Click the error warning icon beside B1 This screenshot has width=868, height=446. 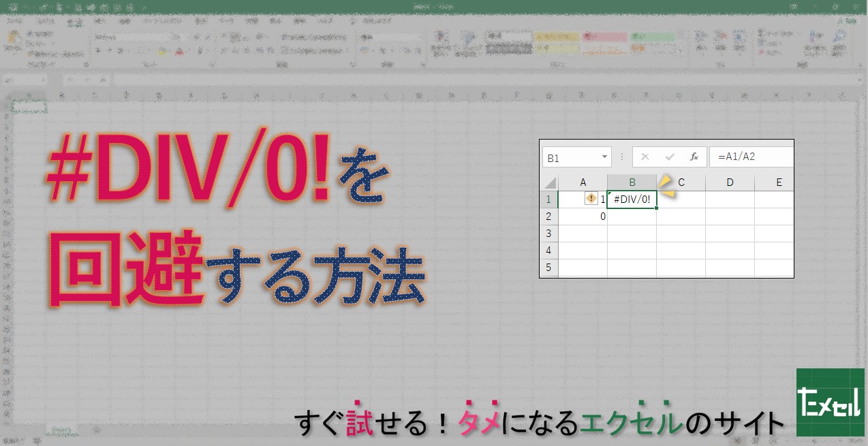coord(591,199)
